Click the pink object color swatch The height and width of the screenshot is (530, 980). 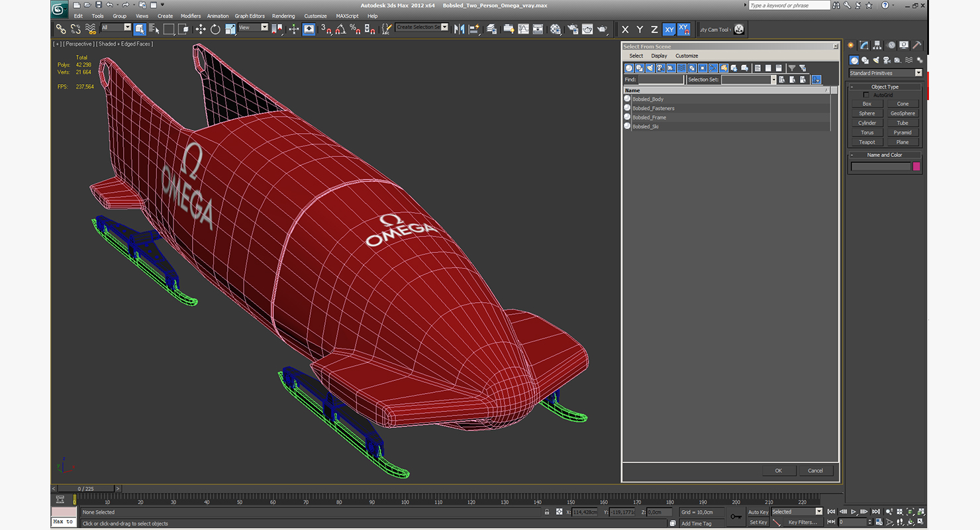[916, 166]
